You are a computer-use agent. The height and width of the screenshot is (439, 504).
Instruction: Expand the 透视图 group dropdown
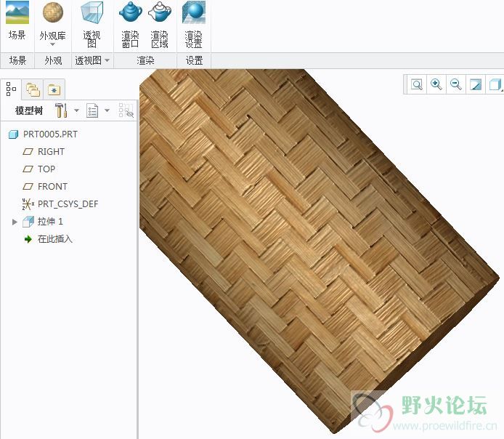pyautogui.click(x=107, y=60)
